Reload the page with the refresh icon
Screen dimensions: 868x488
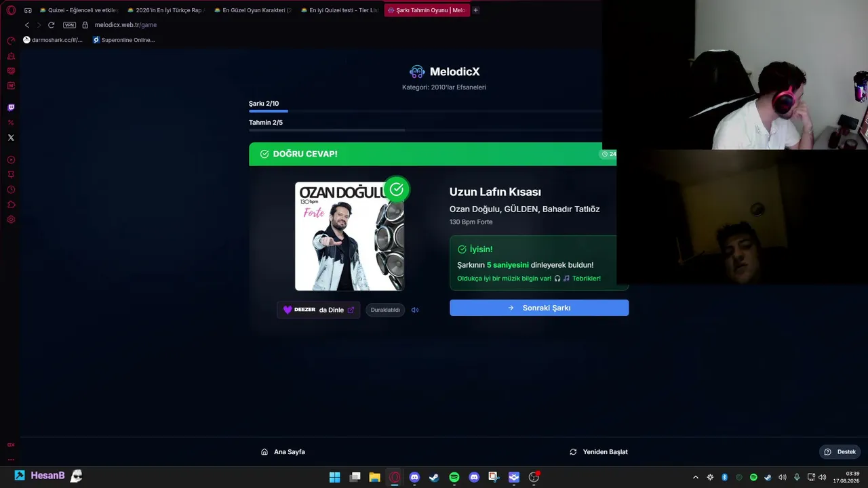51,25
